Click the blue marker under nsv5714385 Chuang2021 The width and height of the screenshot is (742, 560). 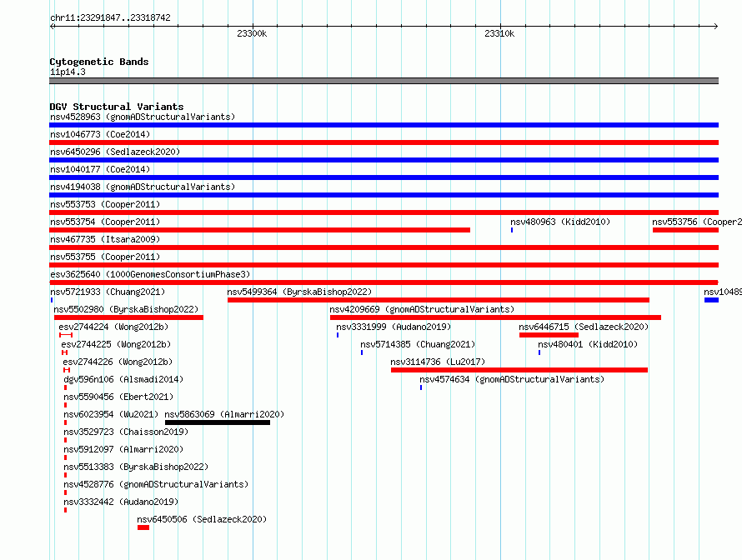point(362,352)
